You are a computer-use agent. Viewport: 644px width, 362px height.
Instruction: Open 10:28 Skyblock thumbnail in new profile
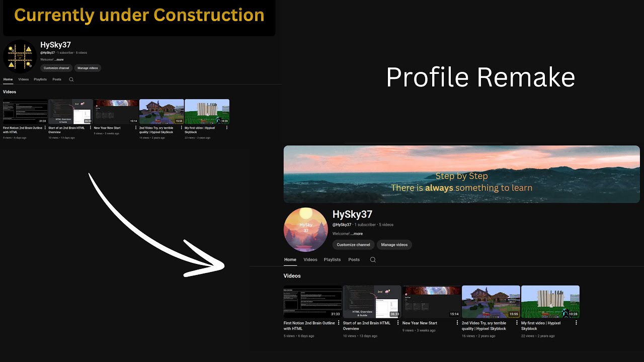tap(550, 302)
